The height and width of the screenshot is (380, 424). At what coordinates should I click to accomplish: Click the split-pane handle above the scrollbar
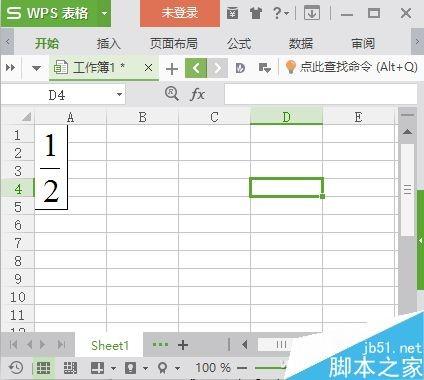click(407, 115)
